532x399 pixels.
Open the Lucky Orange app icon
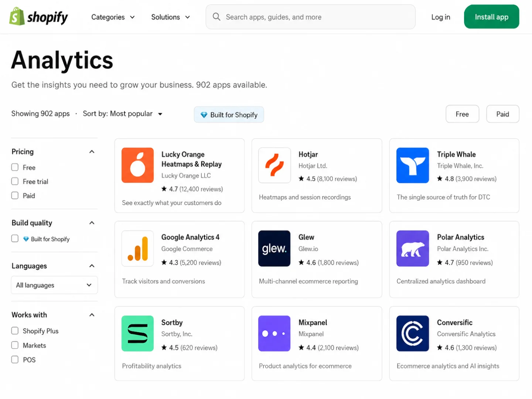coord(137,165)
